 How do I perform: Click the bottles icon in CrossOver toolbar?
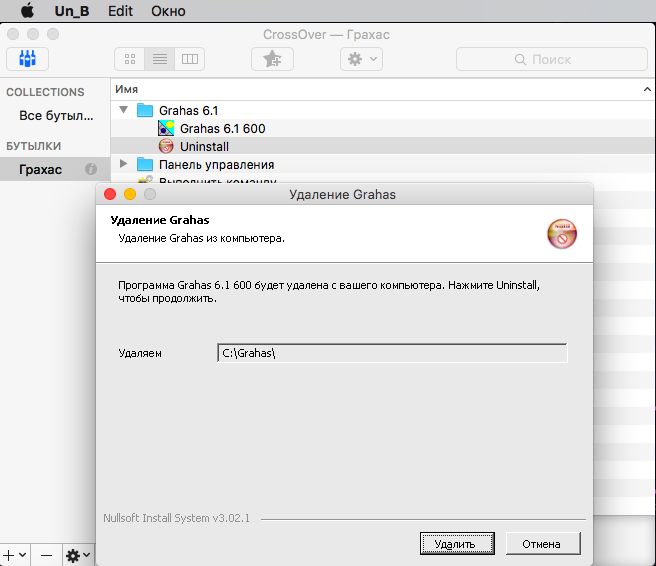coord(28,59)
